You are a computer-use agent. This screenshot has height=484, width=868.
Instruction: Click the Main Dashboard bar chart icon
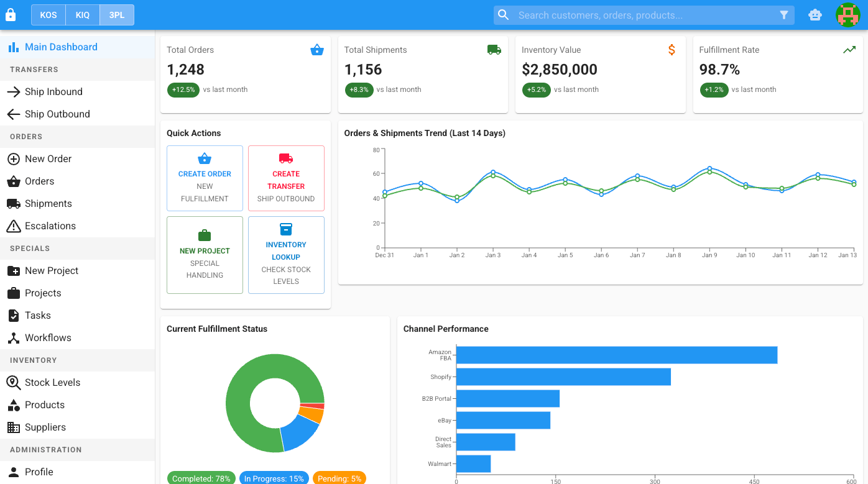click(13, 47)
